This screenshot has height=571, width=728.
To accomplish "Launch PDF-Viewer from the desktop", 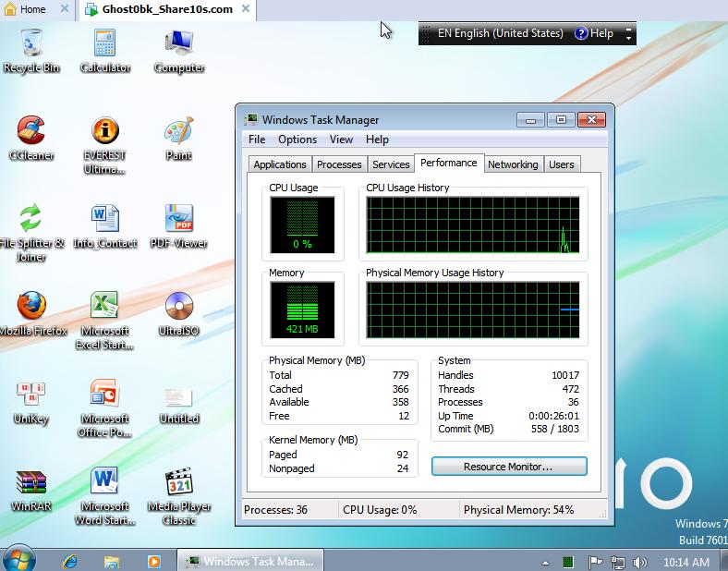I will click(x=179, y=226).
